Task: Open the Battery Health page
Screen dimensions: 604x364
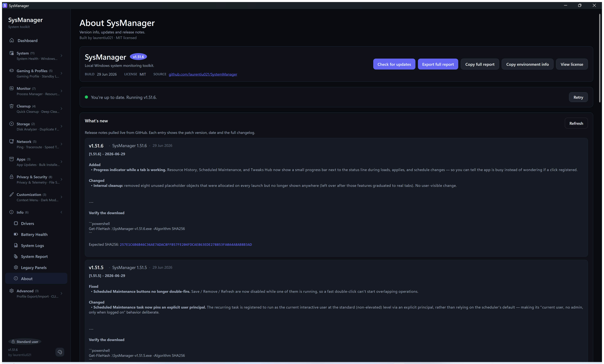Action: tap(36, 234)
